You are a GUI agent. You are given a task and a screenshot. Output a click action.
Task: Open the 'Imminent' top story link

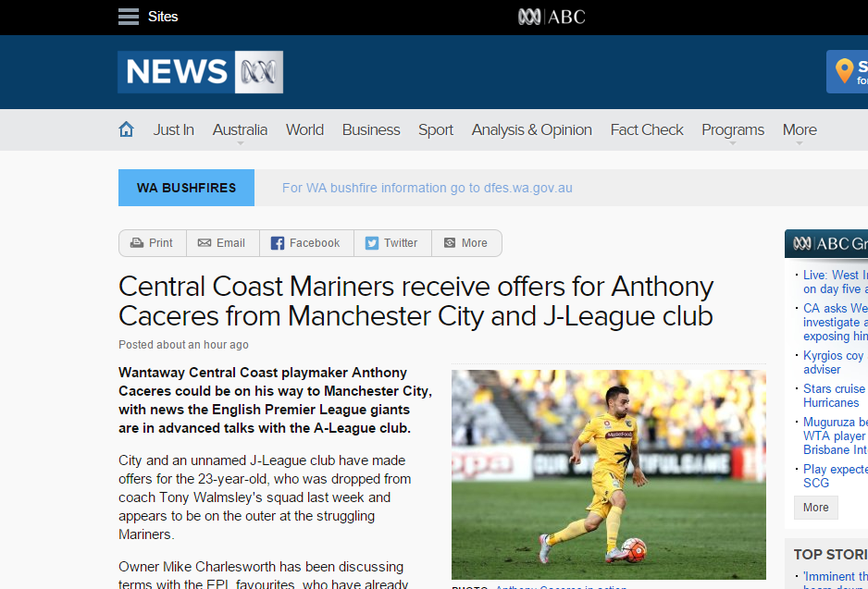pyautogui.click(x=836, y=581)
